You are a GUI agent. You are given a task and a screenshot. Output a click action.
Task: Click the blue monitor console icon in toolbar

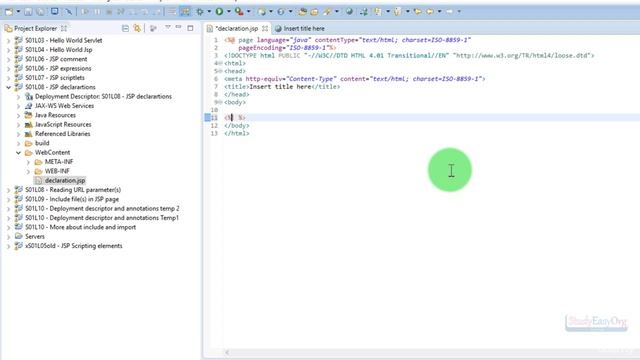[x=54, y=11]
